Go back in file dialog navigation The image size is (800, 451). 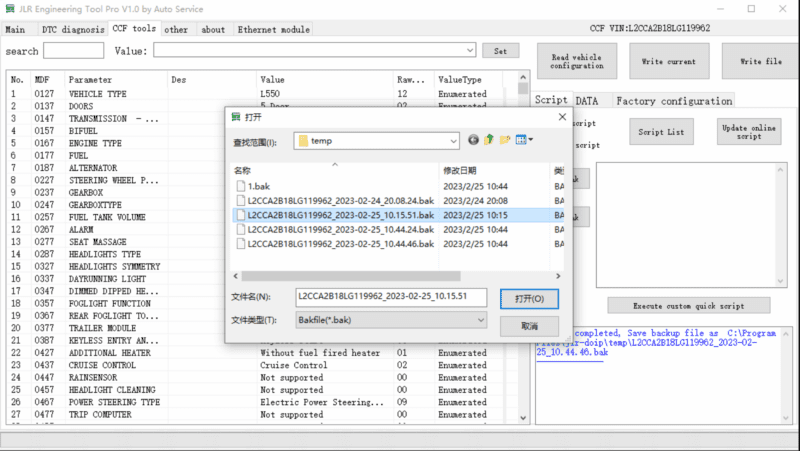pos(473,140)
